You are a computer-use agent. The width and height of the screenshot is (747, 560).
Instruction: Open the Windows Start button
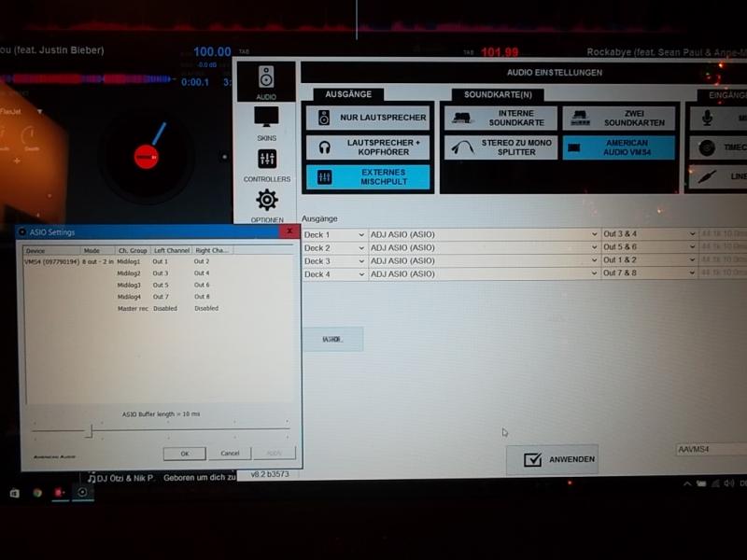point(14,494)
